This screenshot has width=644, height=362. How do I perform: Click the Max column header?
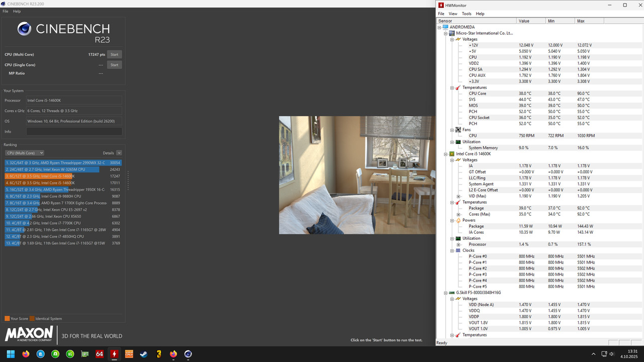pyautogui.click(x=589, y=21)
